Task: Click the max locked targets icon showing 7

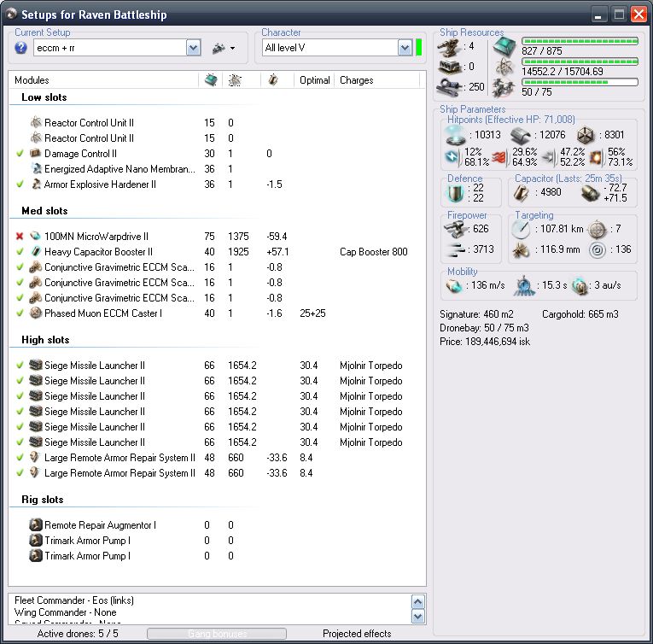Action: click(598, 229)
